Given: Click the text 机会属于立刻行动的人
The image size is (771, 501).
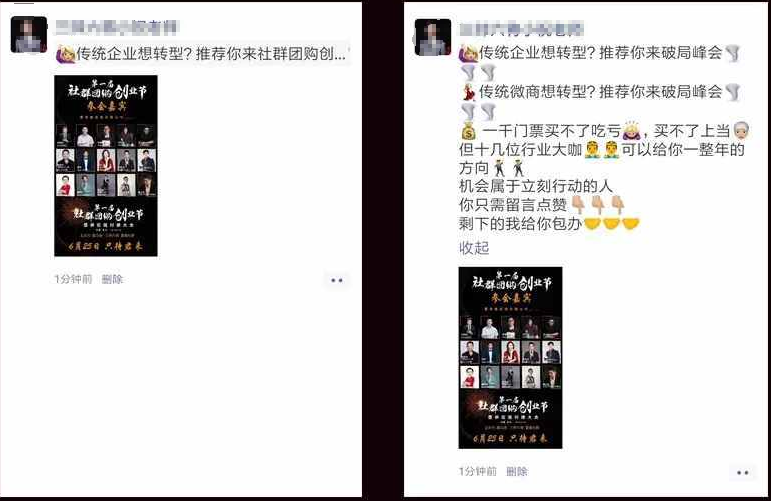Looking at the screenshot, I should [535, 186].
